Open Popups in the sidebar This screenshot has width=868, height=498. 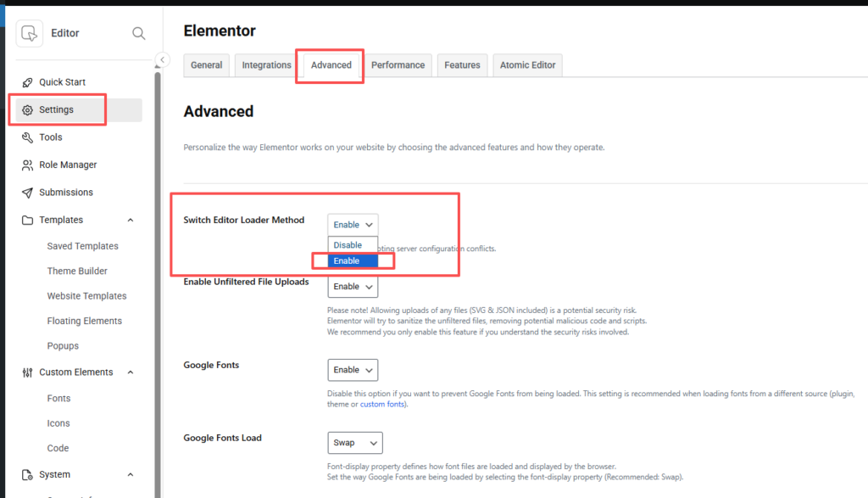pos(63,345)
